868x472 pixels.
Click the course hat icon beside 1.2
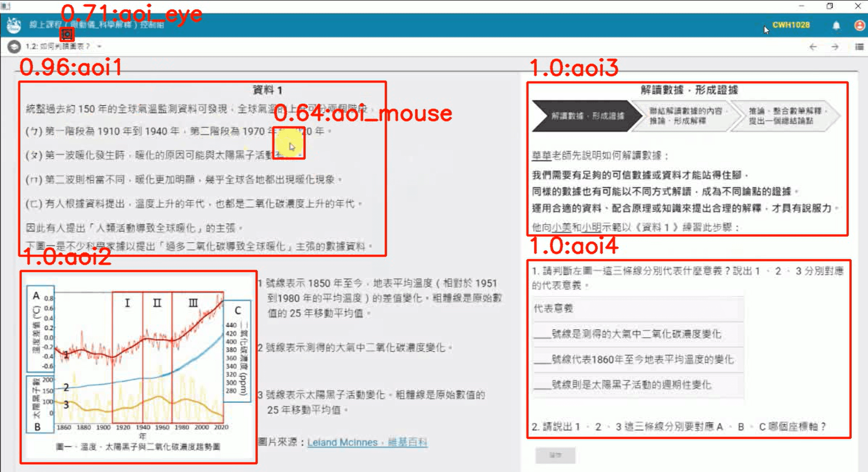pos(14,47)
